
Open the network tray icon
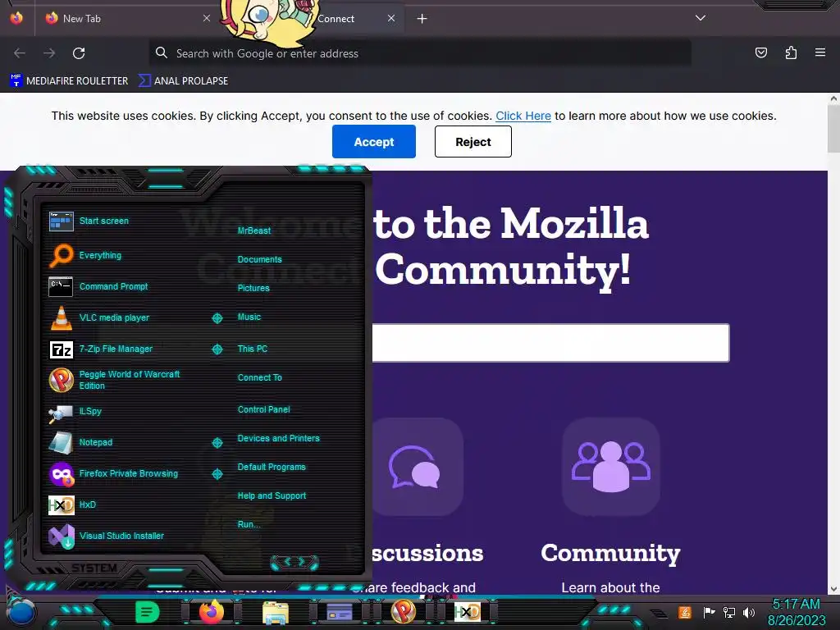729,612
